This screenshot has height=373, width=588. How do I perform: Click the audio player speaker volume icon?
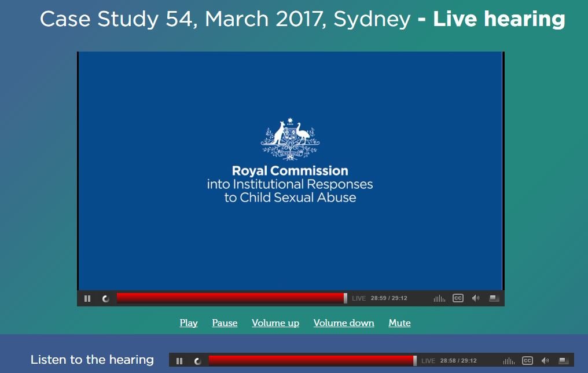tap(545, 361)
